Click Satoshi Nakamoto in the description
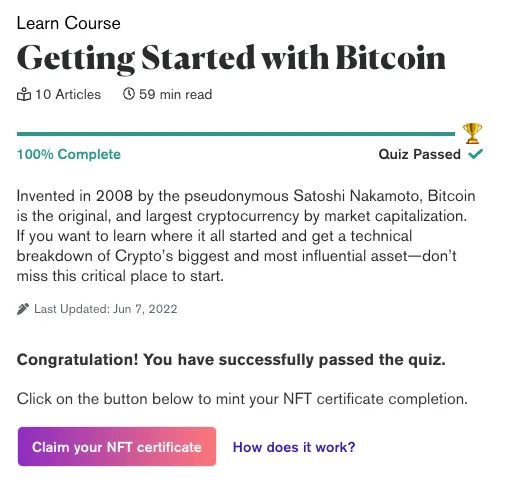Screen dimensions: 516x486 pyautogui.click(x=356, y=196)
